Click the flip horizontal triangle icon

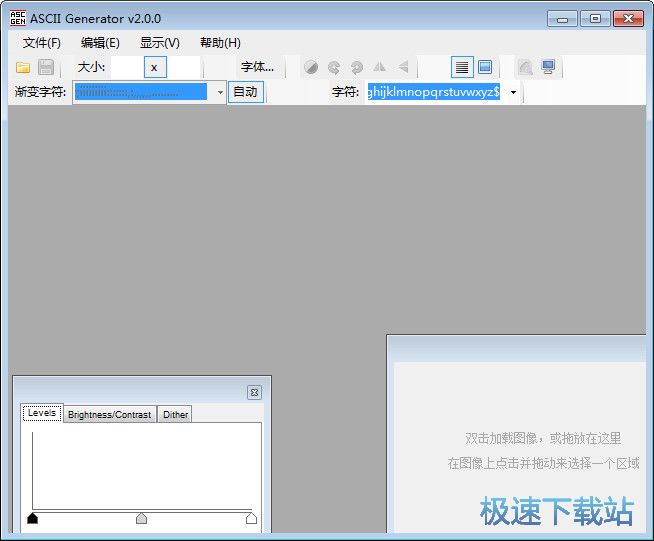click(x=380, y=68)
